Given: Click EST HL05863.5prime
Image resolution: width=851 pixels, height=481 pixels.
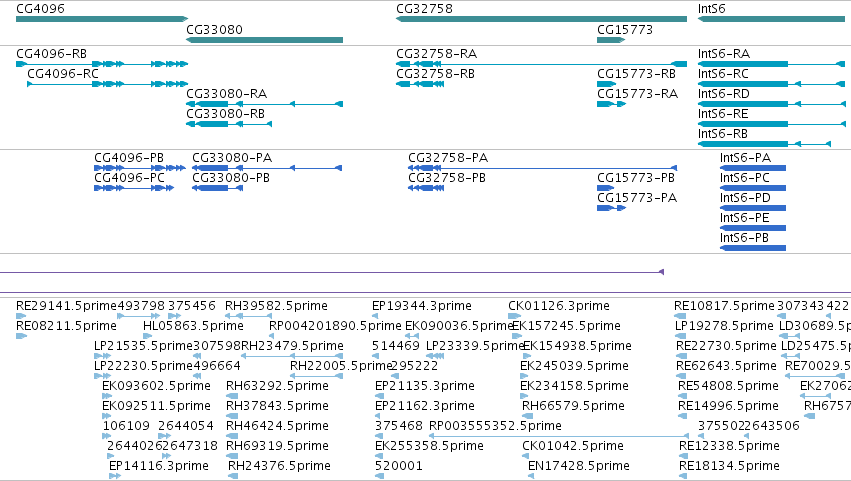Looking at the screenshot, I should (148, 336).
